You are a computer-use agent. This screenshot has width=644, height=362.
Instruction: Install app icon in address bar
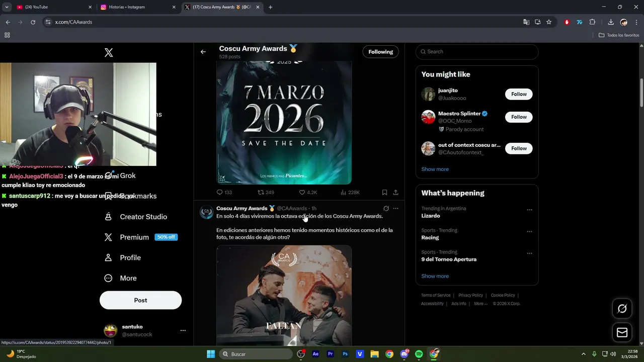pyautogui.click(x=538, y=22)
